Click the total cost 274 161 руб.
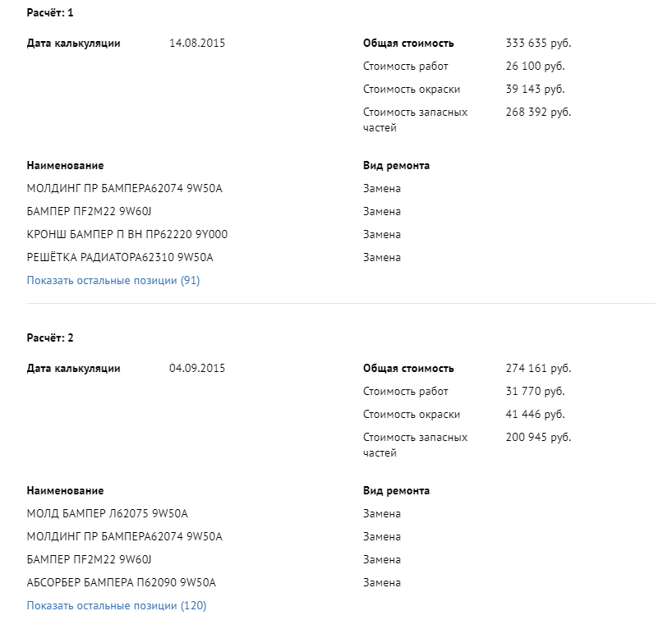672x620 pixels. tap(538, 369)
